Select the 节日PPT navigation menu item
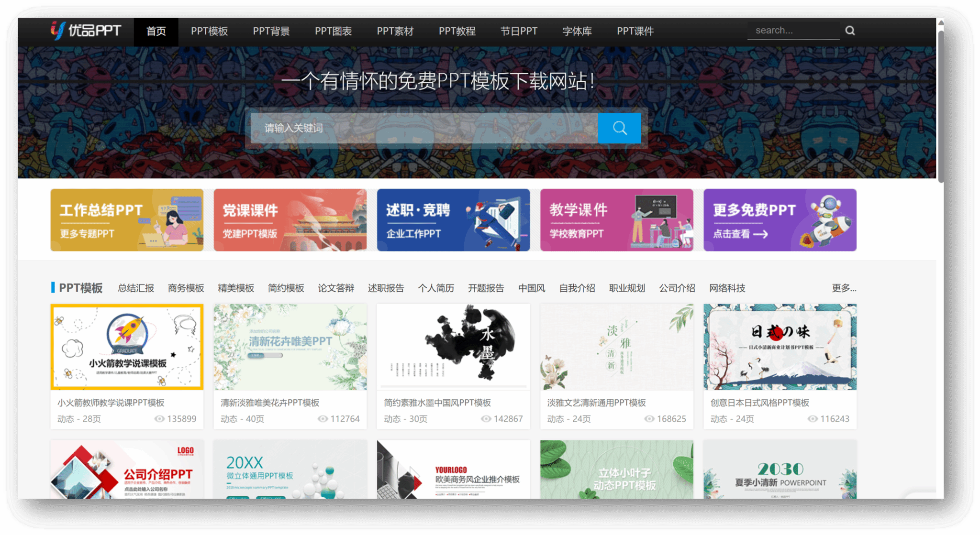This screenshot has height=535, width=980. (519, 31)
